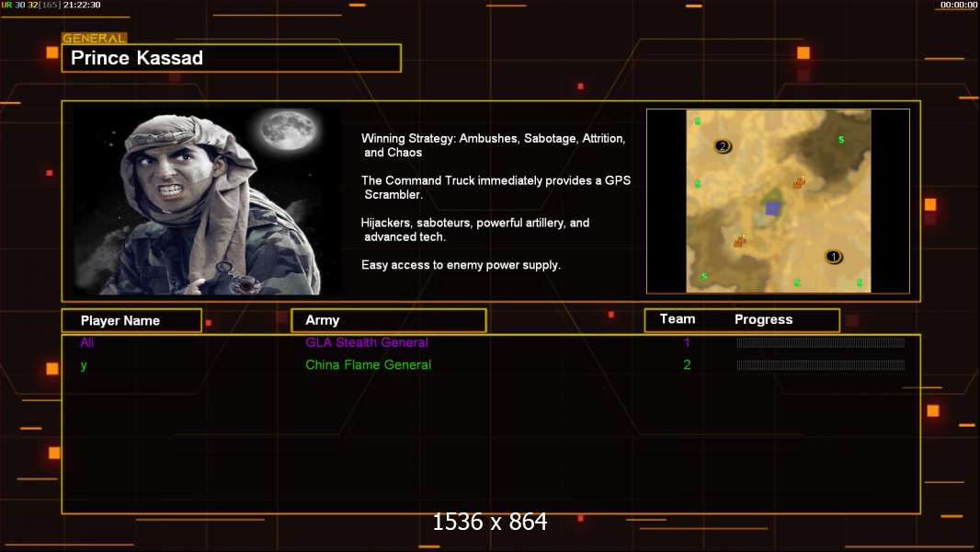Open the desert map preview thumbnail
This screenshot has height=552, width=980.
click(778, 201)
